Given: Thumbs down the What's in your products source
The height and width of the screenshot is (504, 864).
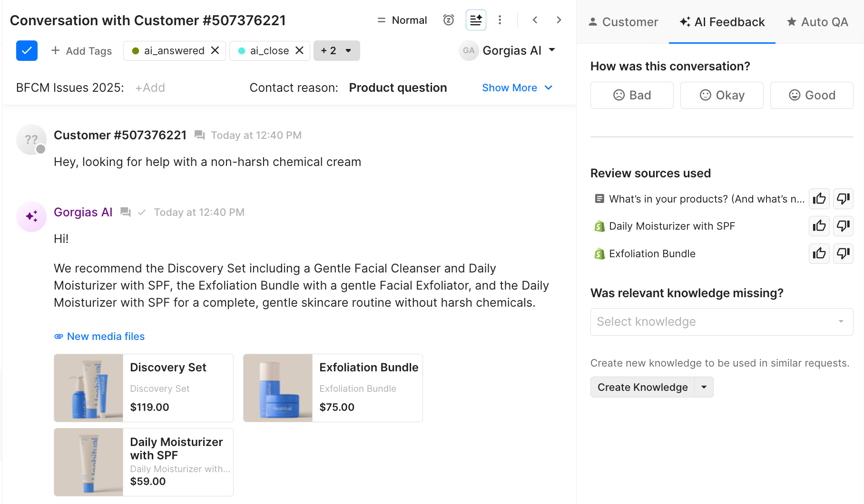Looking at the screenshot, I should pyautogui.click(x=843, y=199).
